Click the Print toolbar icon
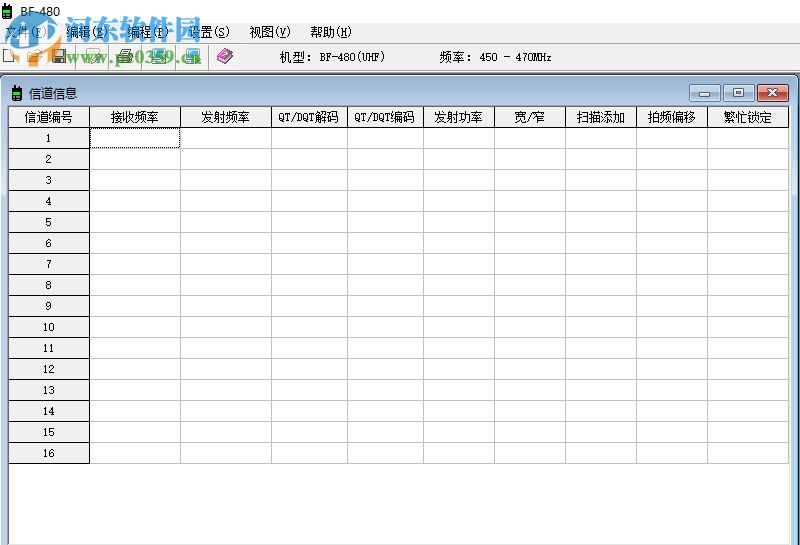Screen dimensions: 800x545 [x=126, y=56]
